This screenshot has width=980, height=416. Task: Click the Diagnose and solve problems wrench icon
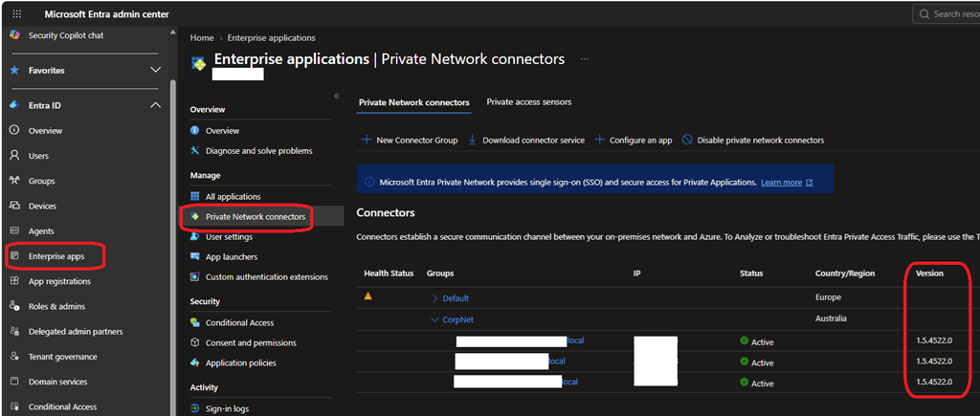194,150
